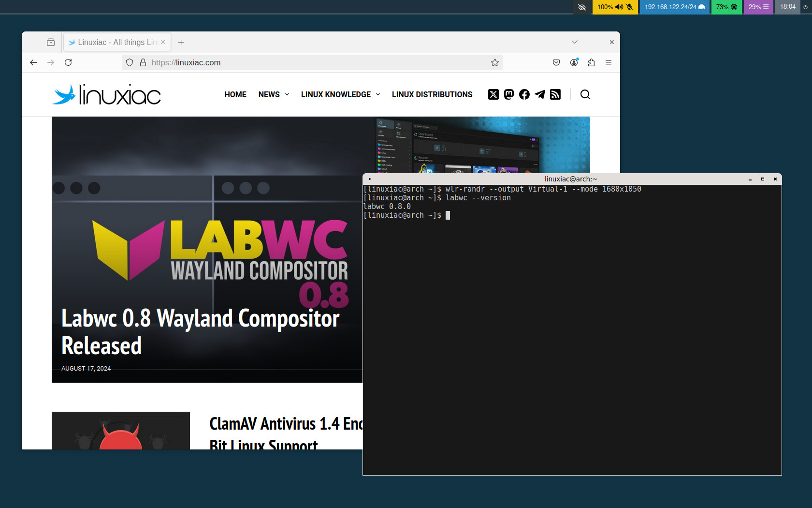
Task: Click the 73% CPU indicator in panel
Action: pos(726,7)
